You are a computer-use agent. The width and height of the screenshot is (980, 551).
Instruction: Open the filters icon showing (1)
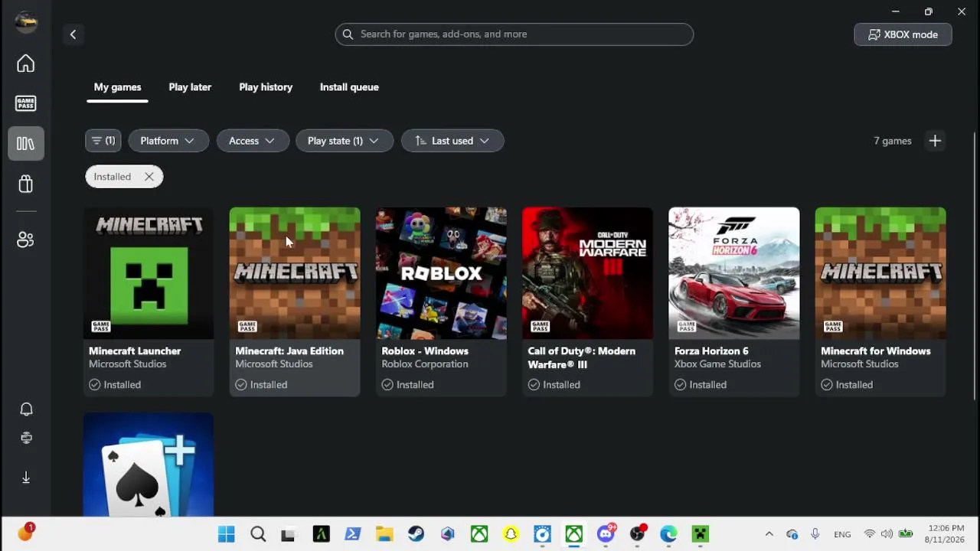click(x=103, y=141)
